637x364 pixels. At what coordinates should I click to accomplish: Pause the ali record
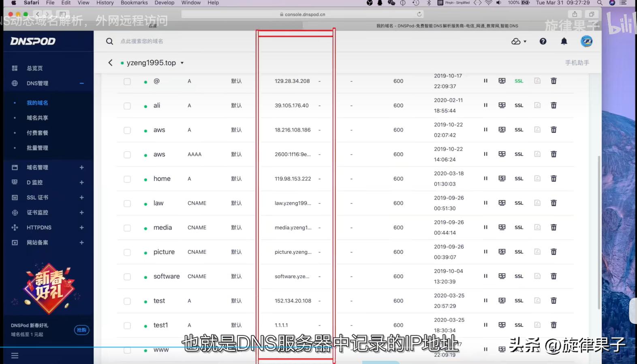pyautogui.click(x=485, y=105)
